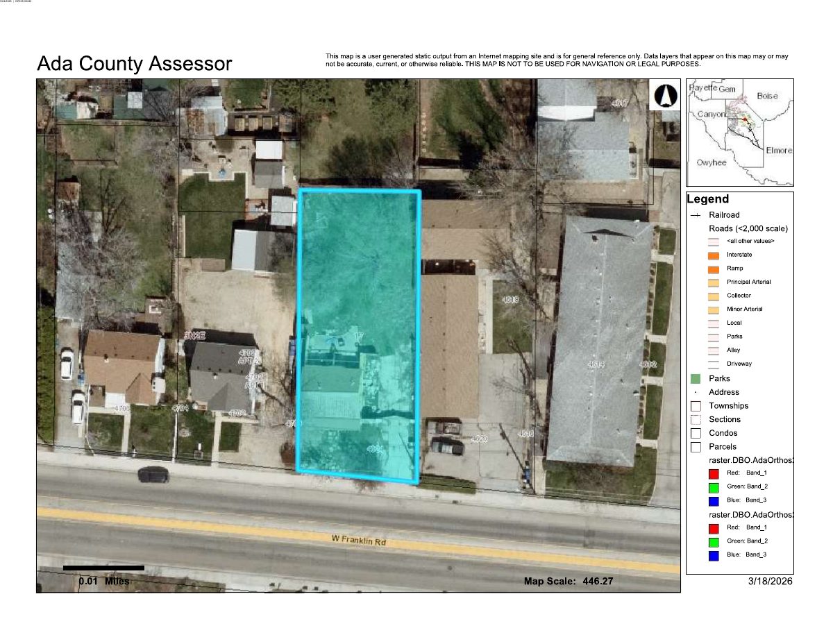This screenshot has height=644, width=833.
Task: Click the 4614 address label on gray roof
Action: tap(596, 364)
